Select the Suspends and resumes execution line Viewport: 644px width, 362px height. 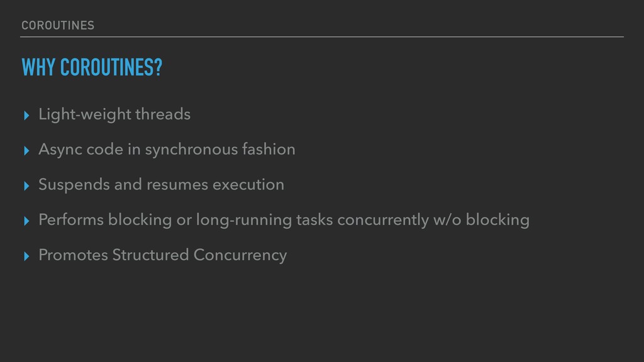click(x=162, y=185)
